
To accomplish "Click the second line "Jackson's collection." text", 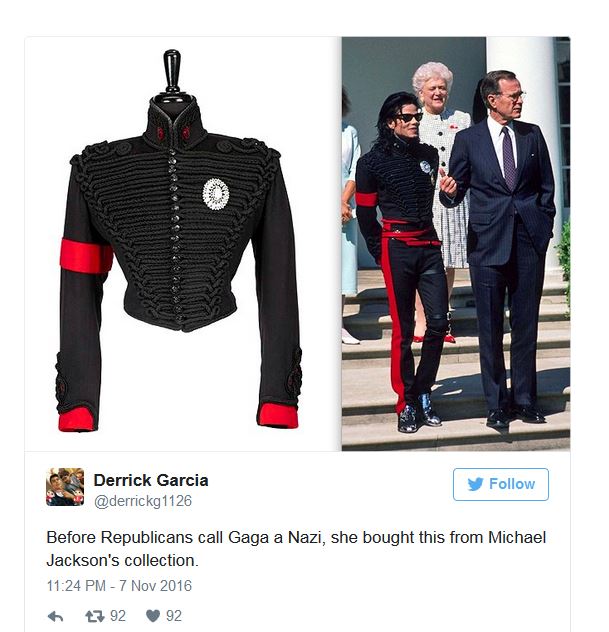I will point(123,560).
